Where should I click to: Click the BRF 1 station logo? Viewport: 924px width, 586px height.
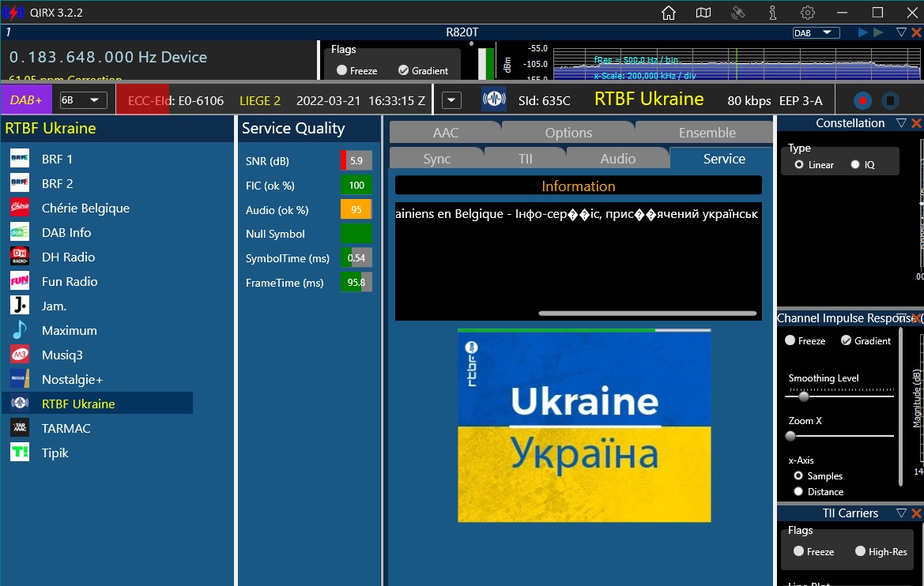click(x=20, y=159)
